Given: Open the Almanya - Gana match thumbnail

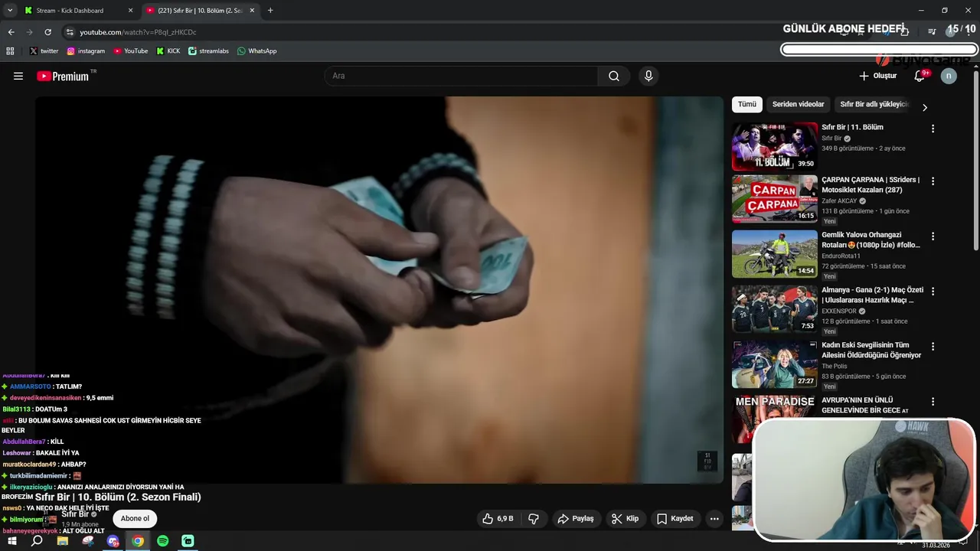Looking at the screenshot, I should [775, 309].
